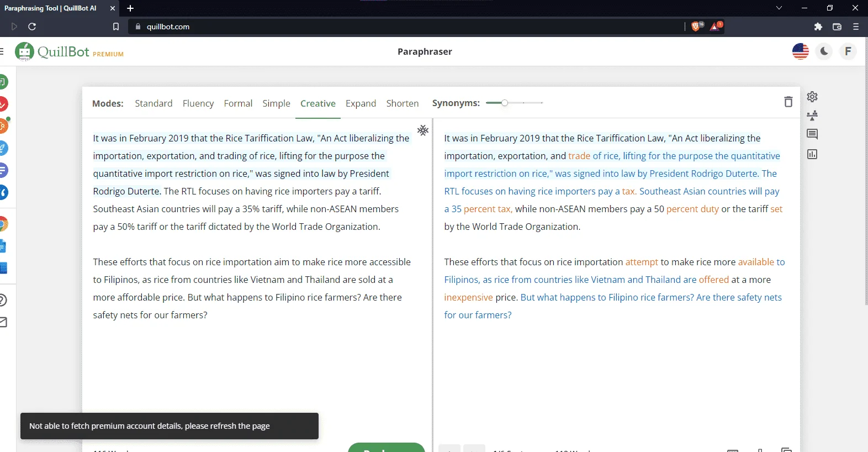Click the snowflake freeze words icon

pyautogui.click(x=423, y=130)
